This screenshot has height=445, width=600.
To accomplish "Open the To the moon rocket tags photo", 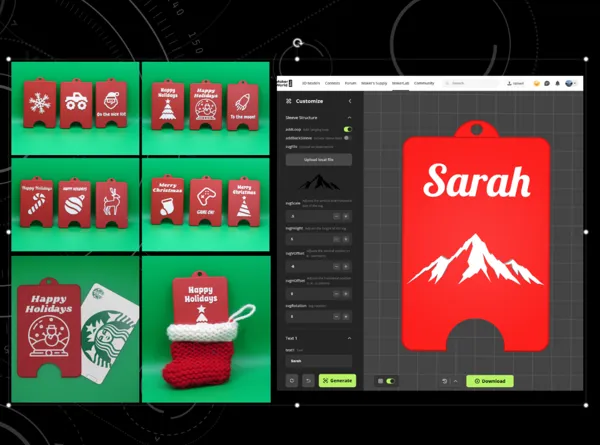I will click(205, 108).
